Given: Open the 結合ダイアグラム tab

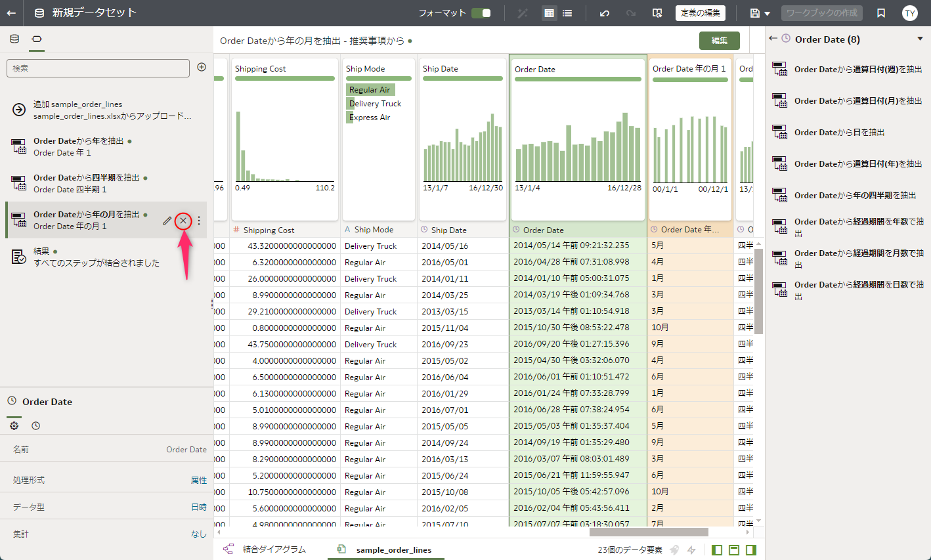Looking at the screenshot, I should [265, 549].
